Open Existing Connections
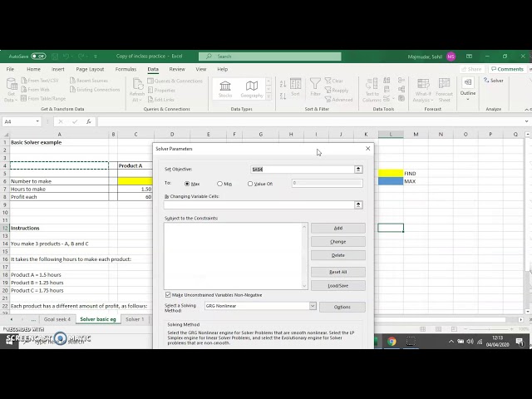Screen dimensions: 532x399 (x=95, y=90)
